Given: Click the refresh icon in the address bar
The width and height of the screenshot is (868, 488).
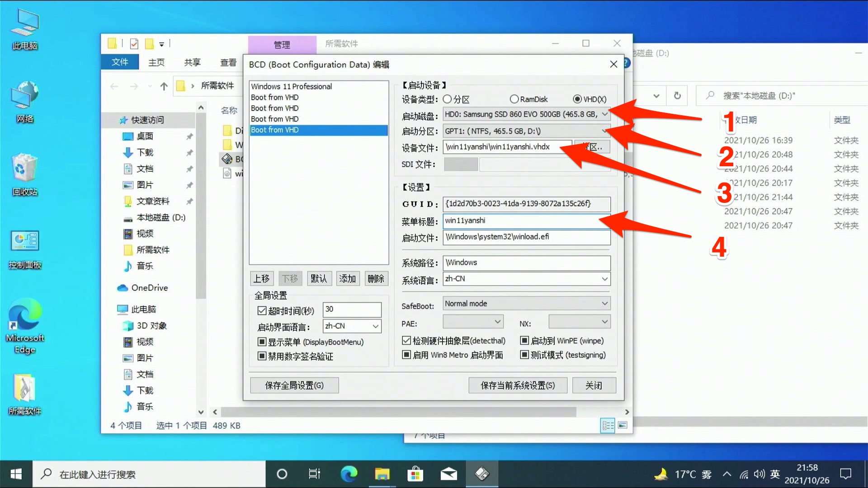Looking at the screenshot, I should tap(677, 95).
